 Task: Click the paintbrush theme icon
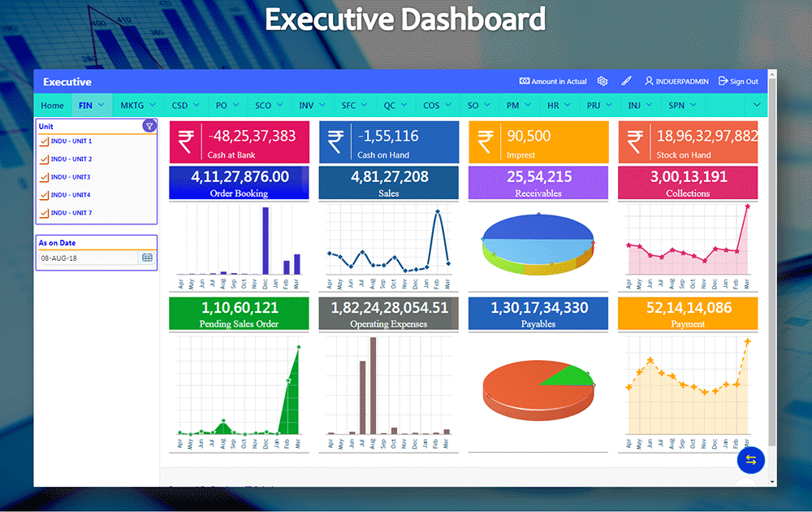[x=626, y=81]
